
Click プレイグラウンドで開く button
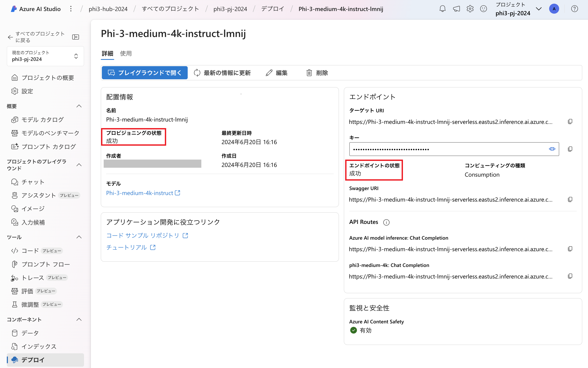click(145, 73)
